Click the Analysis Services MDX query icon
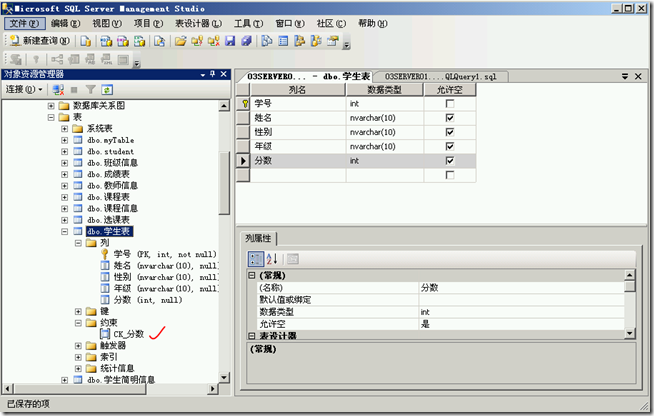Image resolution: width=654 pixels, height=416 pixels. pyautogui.click(x=106, y=41)
